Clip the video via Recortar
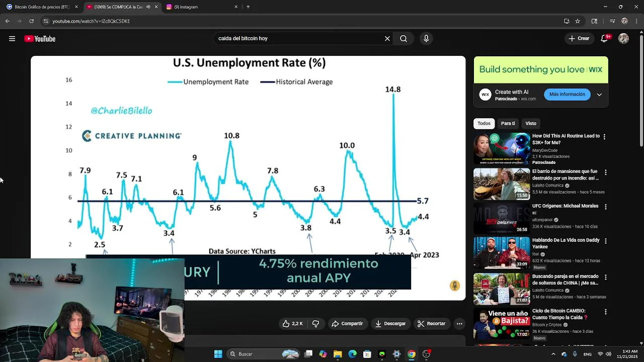644x362 pixels. (432, 324)
